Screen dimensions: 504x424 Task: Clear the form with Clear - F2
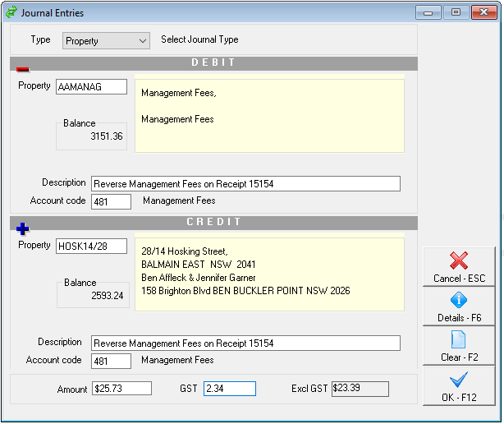click(x=459, y=346)
